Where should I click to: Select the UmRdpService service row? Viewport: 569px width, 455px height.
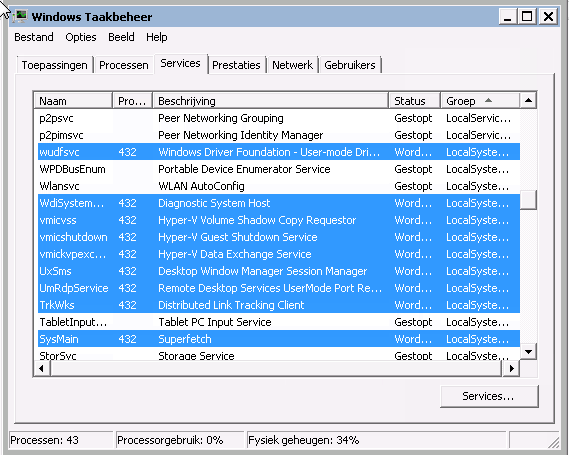[278, 288]
